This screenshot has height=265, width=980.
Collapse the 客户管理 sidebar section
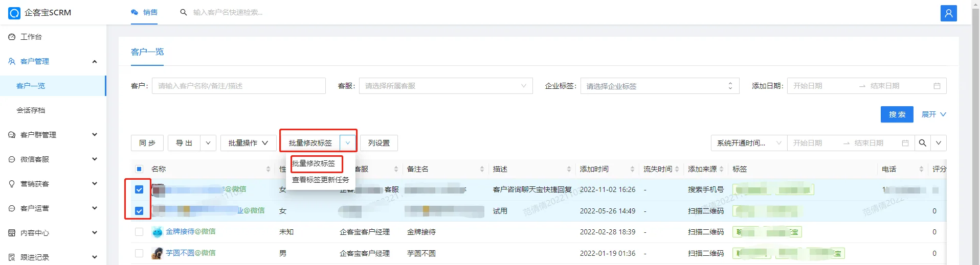pyautogui.click(x=95, y=61)
